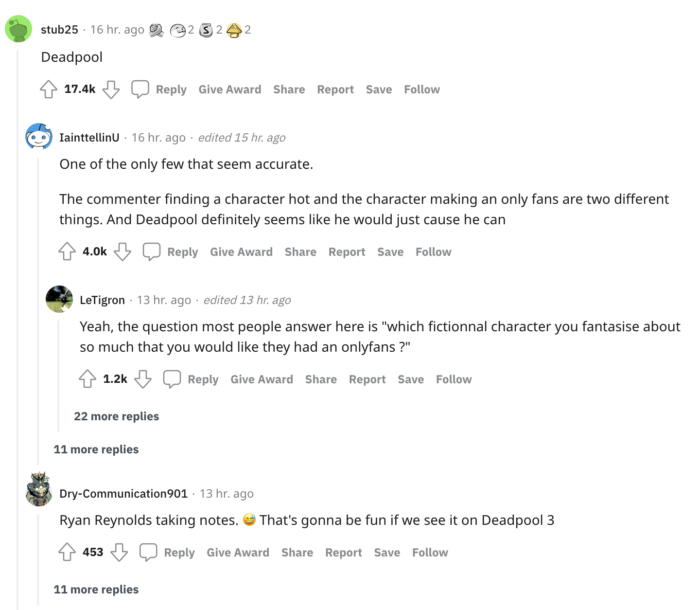Expand 11 more replies under IainttellinU's thread
Viewport: 700px width, 610px height.
pyautogui.click(x=96, y=449)
